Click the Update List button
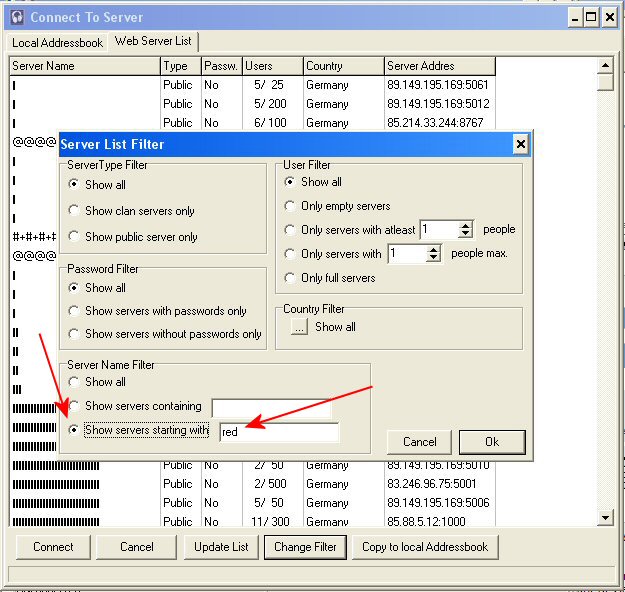The image size is (625, 592). [220, 547]
